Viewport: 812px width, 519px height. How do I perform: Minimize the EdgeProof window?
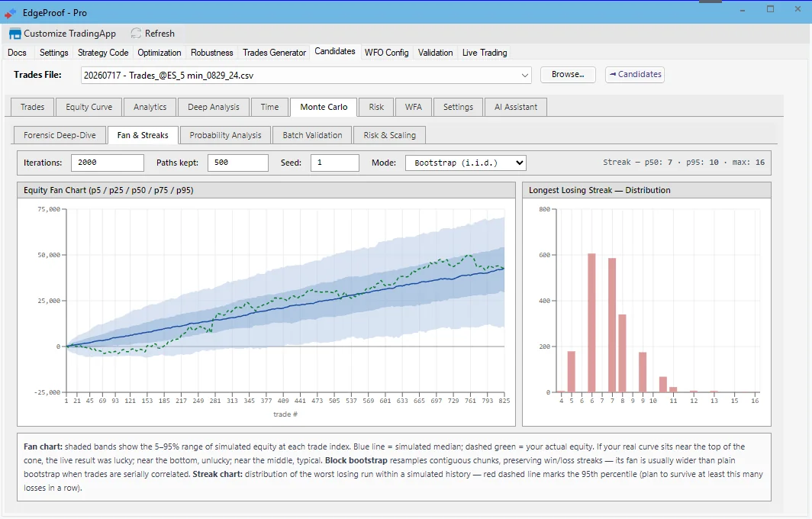[x=743, y=10]
